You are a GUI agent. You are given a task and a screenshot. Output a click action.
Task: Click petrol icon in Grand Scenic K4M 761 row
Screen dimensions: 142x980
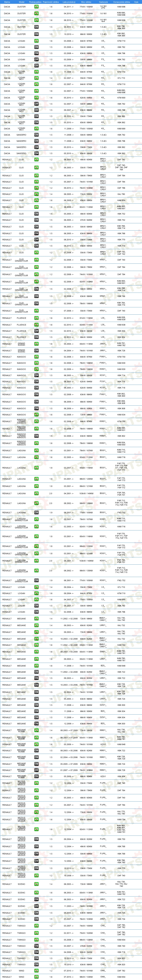[x=36, y=344]
